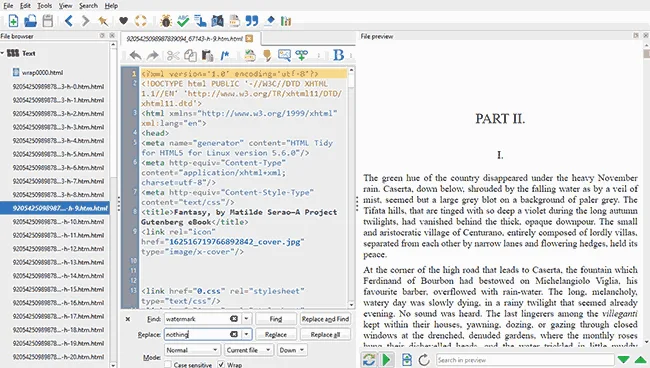Open the Find history dropdown arrow

click(x=246, y=319)
